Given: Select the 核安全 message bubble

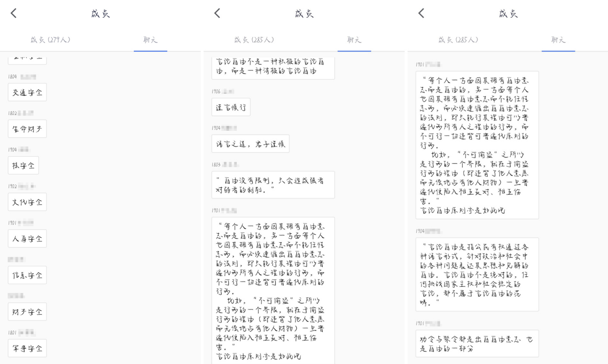Looking at the screenshot, I should (23, 166).
